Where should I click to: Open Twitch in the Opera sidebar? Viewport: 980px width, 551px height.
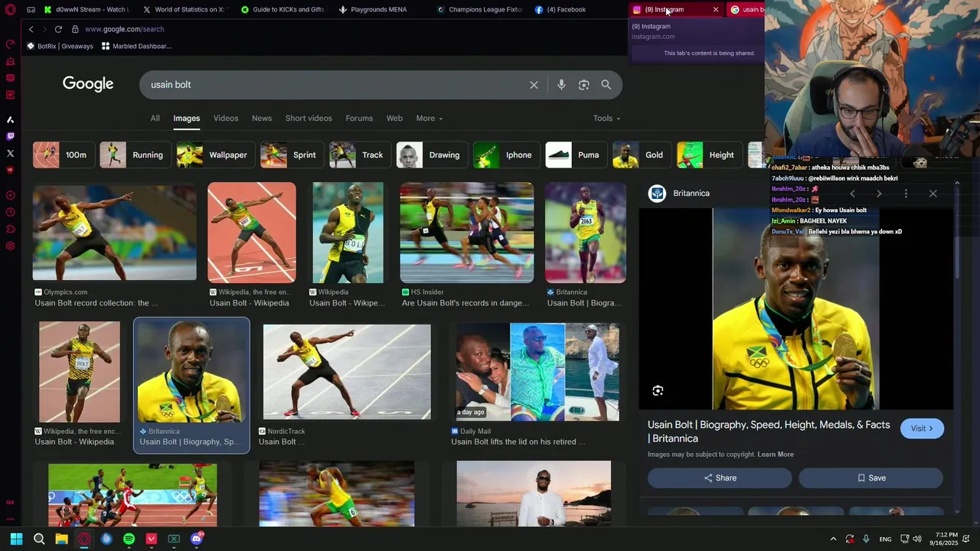tap(10, 136)
